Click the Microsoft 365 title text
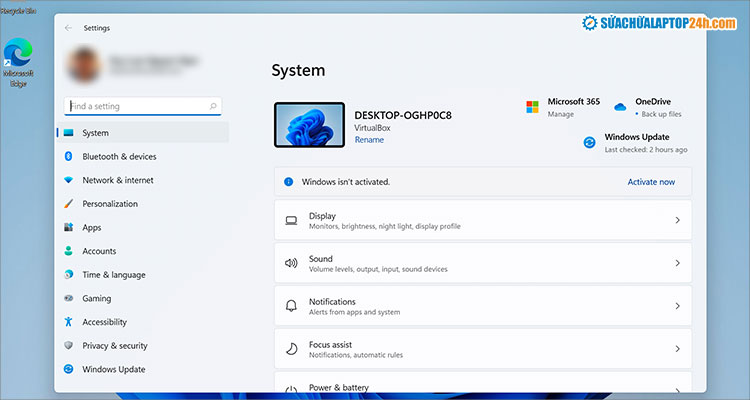The image size is (750, 400). coord(574,101)
